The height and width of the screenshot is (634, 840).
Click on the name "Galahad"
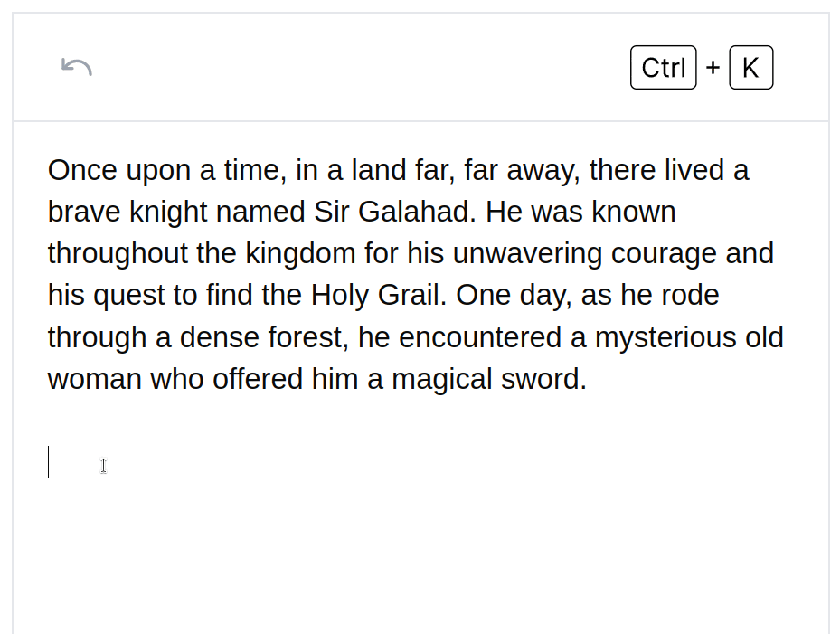[x=416, y=212]
